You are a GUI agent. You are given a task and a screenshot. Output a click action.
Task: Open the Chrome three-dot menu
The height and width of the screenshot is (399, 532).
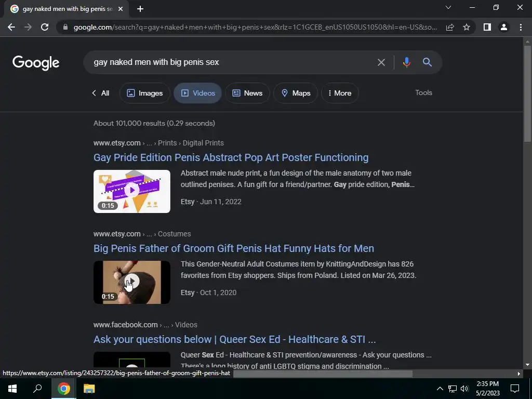coord(521,27)
